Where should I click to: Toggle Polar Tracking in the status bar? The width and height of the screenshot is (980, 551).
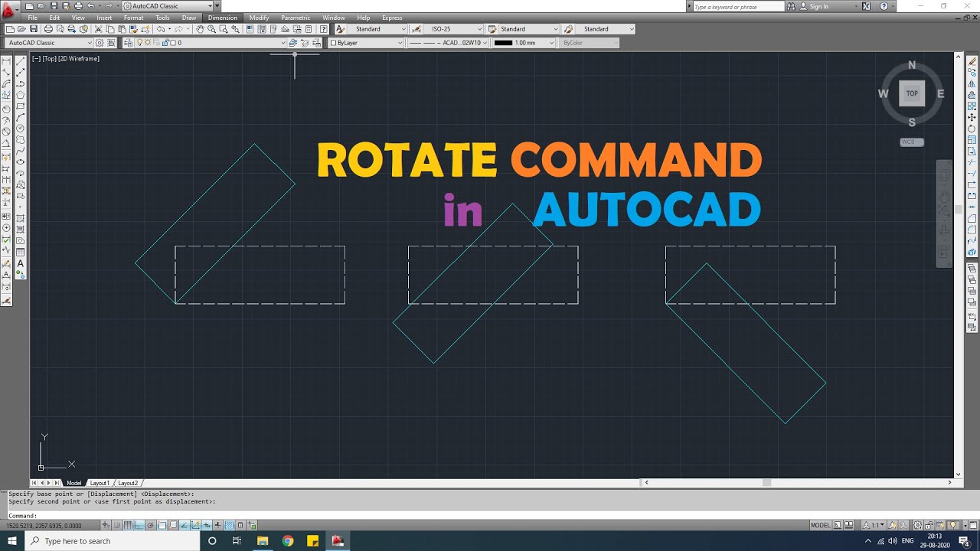[x=151, y=525]
